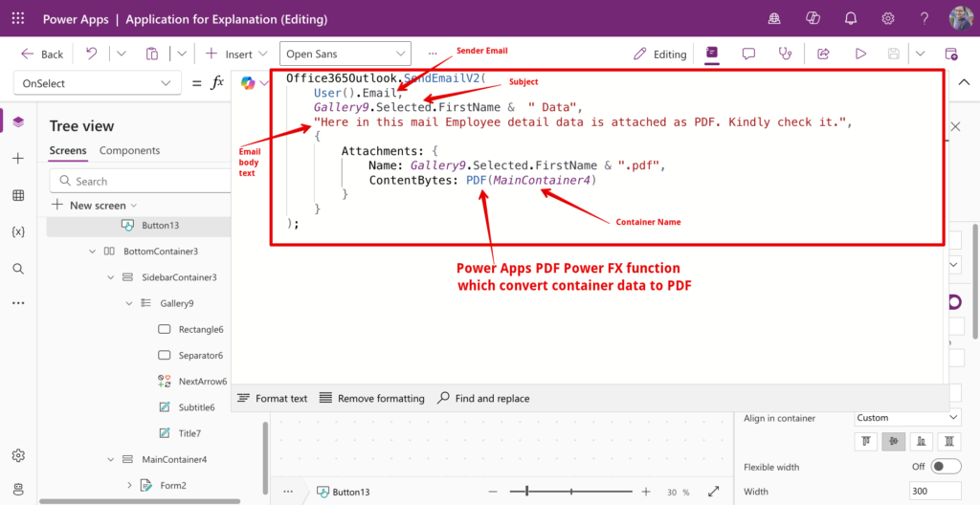Click the fx formula icon
The width and height of the screenshot is (980, 505).
tap(217, 83)
